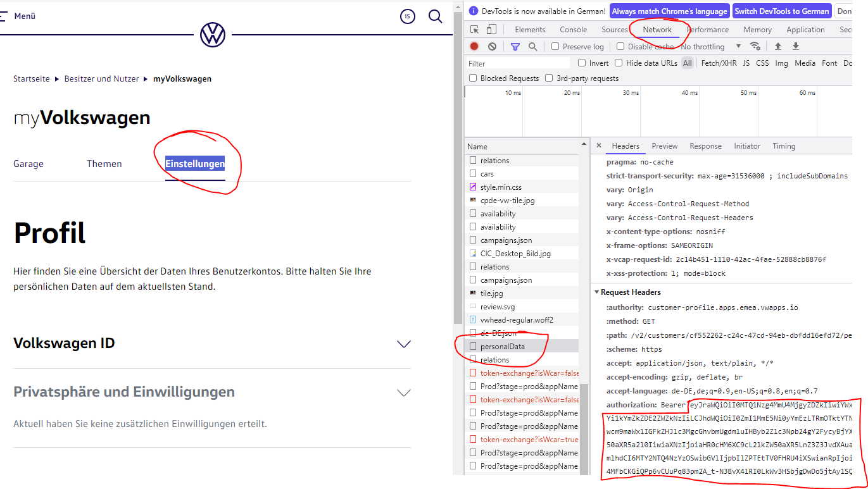Show the Response tab of the request
868x489 pixels.
click(x=705, y=146)
